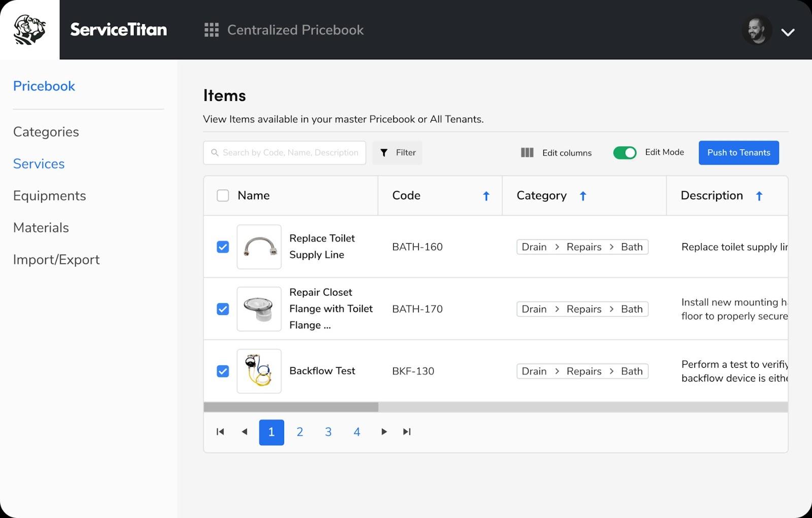Image resolution: width=812 pixels, height=518 pixels.
Task: Click the Backflow Test product thumbnail
Action: (259, 371)
